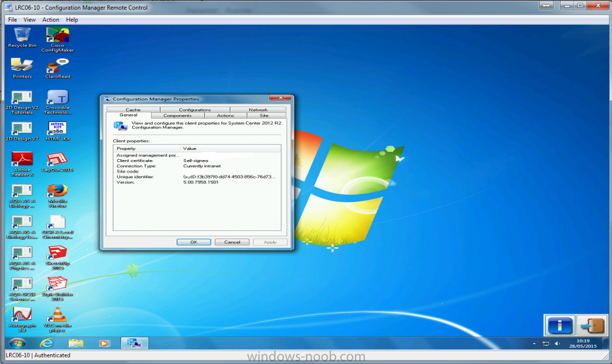Image resolution: width=612 pixels, height=364 pixels.
Task: Switch to the Site tab
Action: (264, 116)
